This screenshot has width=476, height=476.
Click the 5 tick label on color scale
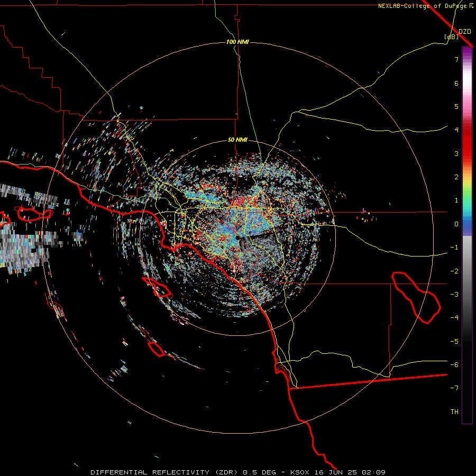(456, 106)
